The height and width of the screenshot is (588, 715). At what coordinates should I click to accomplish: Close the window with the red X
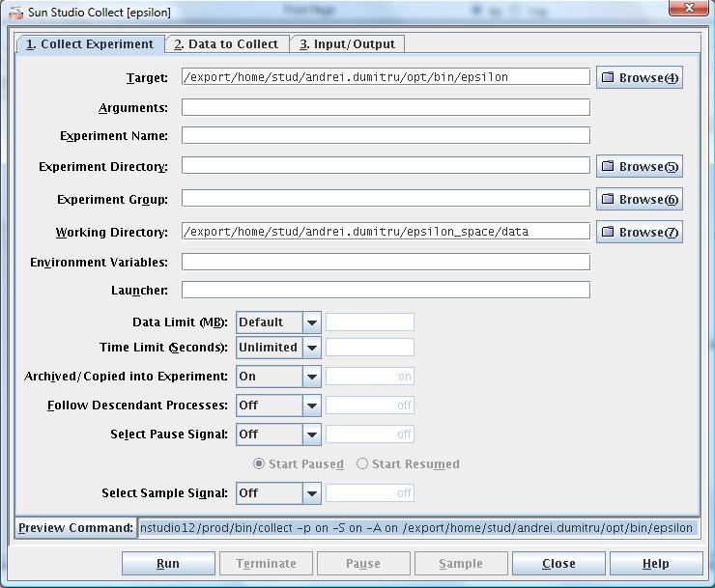689,8
